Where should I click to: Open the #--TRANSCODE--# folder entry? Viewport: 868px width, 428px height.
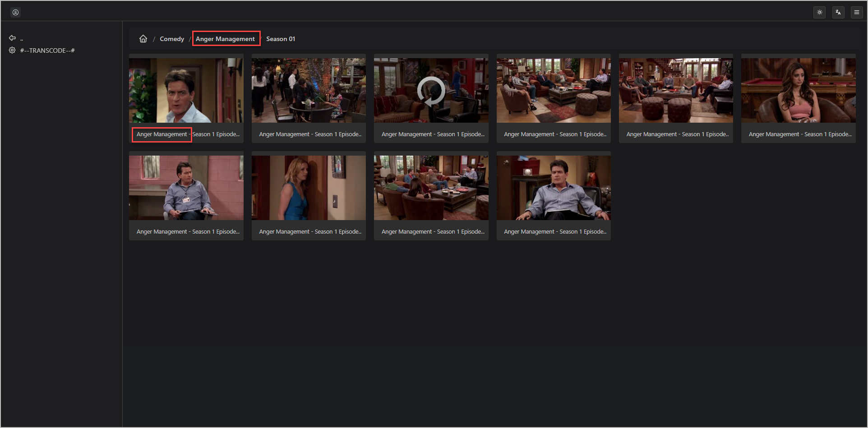click(47, 51)
